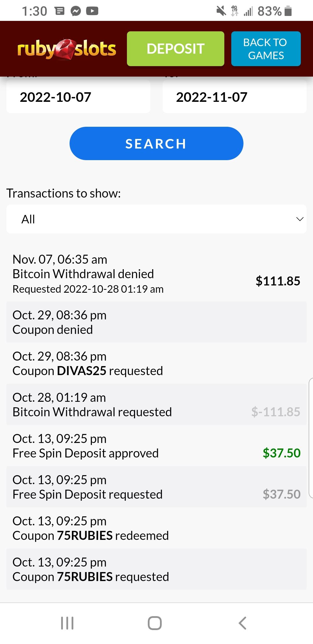This screenshot has height=644, width=313.
Task: Tap the YouTube notification icon in status bar
Action: pos(92,11)
